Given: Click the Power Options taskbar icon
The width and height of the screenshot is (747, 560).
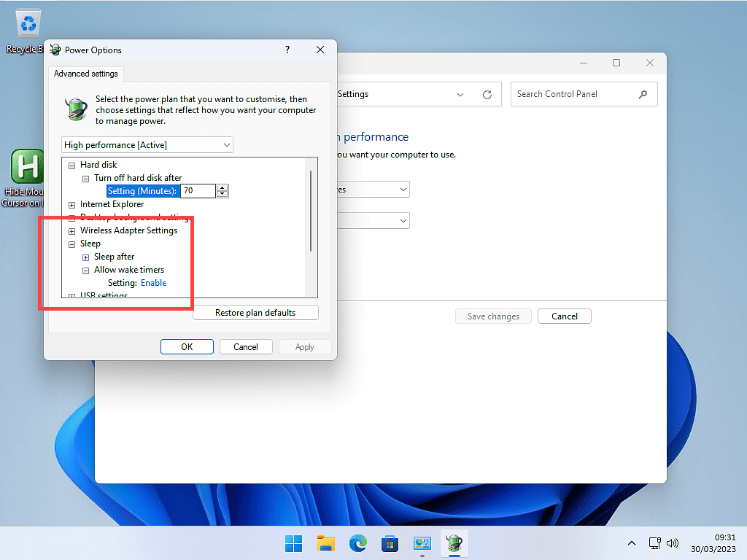Looking at the screenshot, I should coord(454,543).
